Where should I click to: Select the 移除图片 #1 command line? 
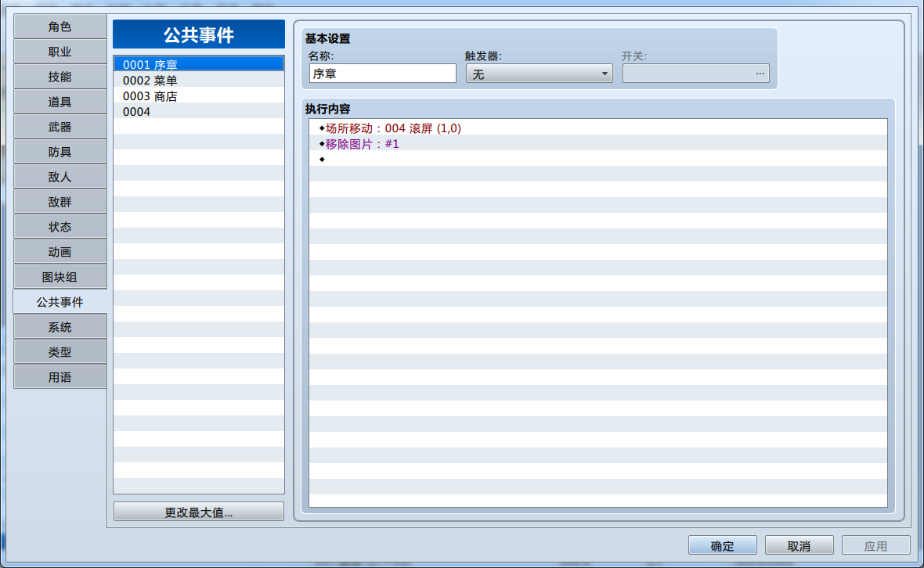pos(598,144)
